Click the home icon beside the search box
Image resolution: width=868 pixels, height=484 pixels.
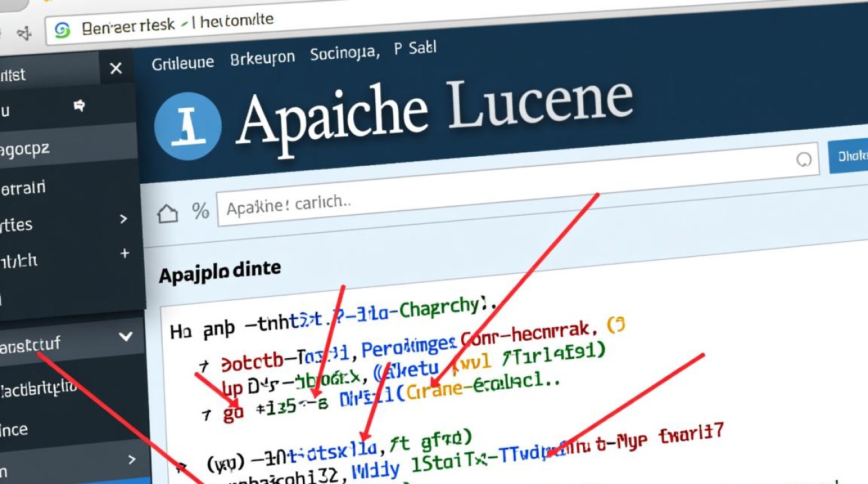tap(168, 213)
